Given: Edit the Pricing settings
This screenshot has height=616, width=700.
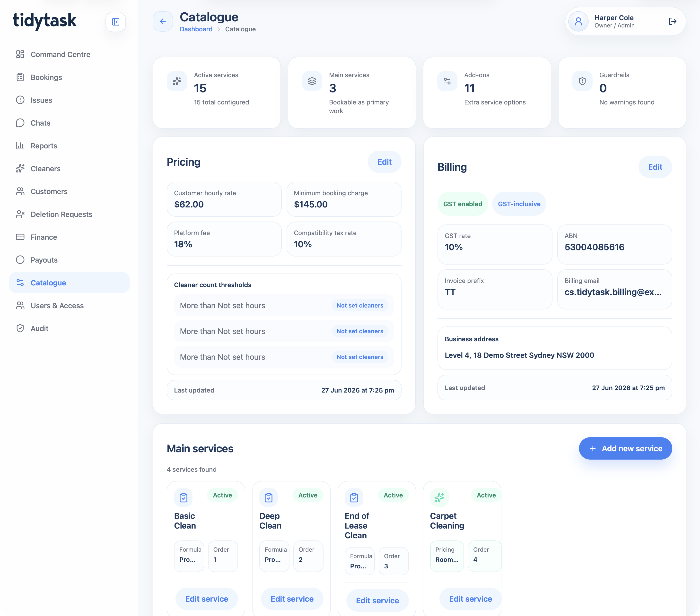Looking at the screenshot, I should (x=384, y=162).
